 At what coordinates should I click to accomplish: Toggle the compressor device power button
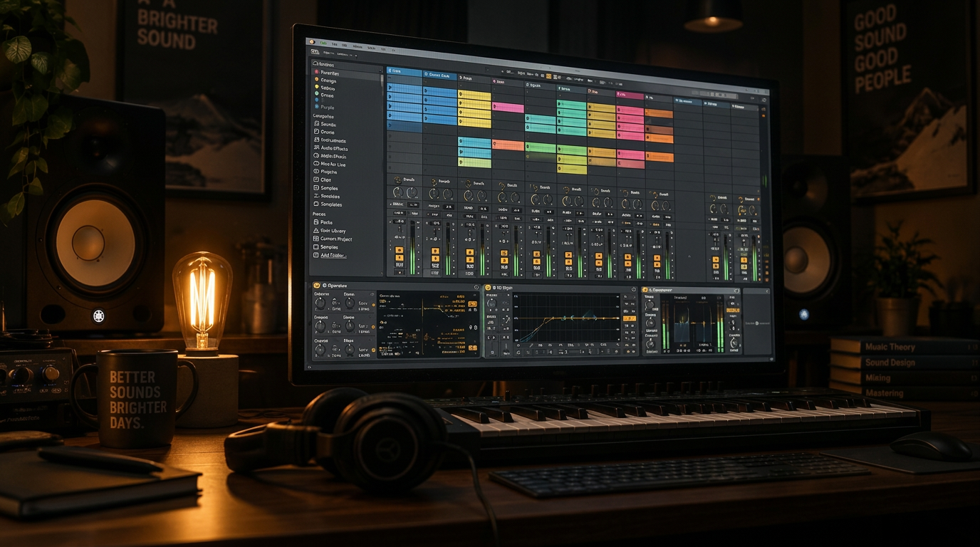(x=645, y=290)
